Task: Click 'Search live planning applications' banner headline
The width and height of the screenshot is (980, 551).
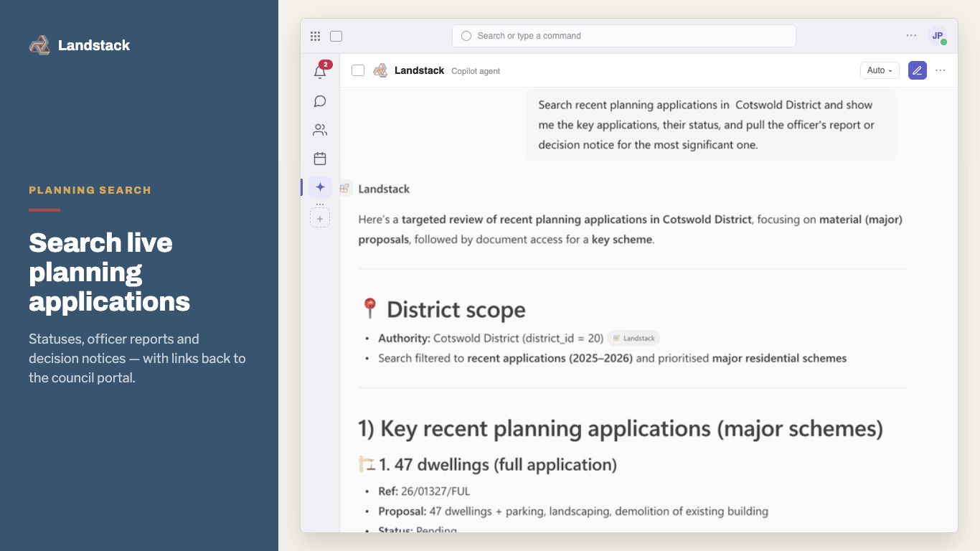Action: [x=109, y=272]
